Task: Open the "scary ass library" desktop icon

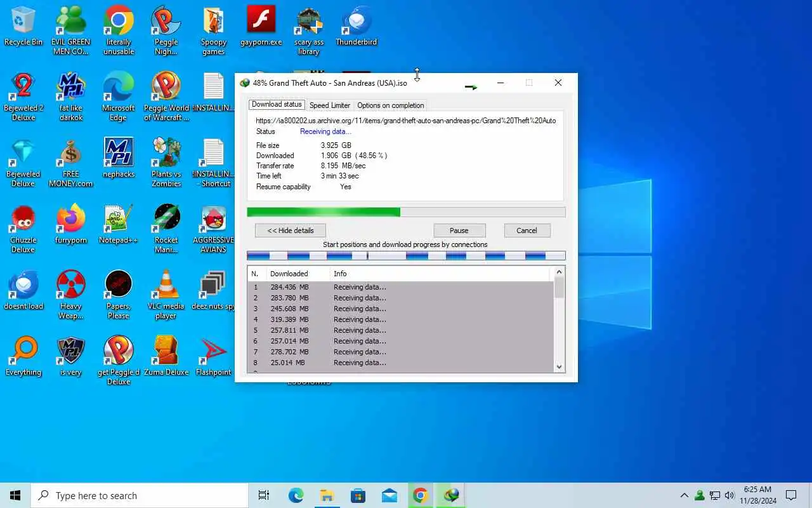Action: (x=309, y=30)
